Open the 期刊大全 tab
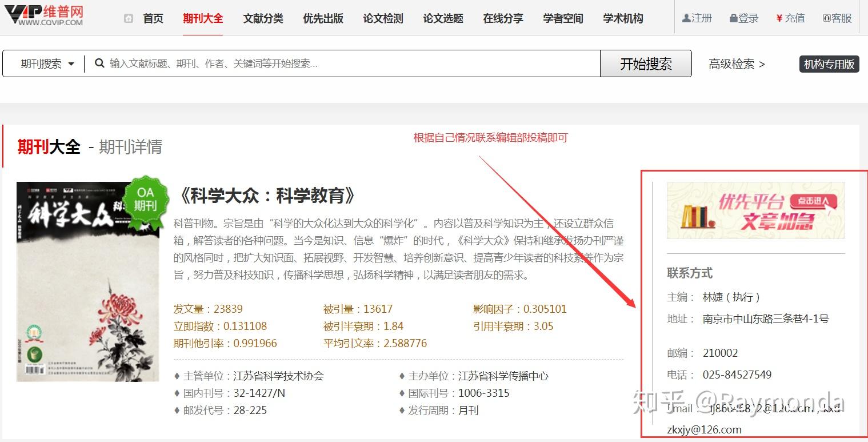The width and height of the screenshot is (868, 442). pyautogui.click(x=203, y=18)
